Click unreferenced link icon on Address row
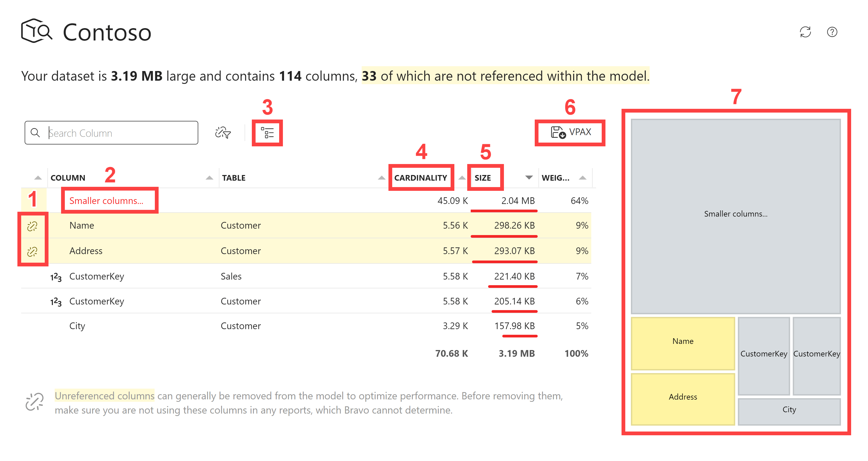The height and width of the screenshot is (461, 868). point(32,251)
